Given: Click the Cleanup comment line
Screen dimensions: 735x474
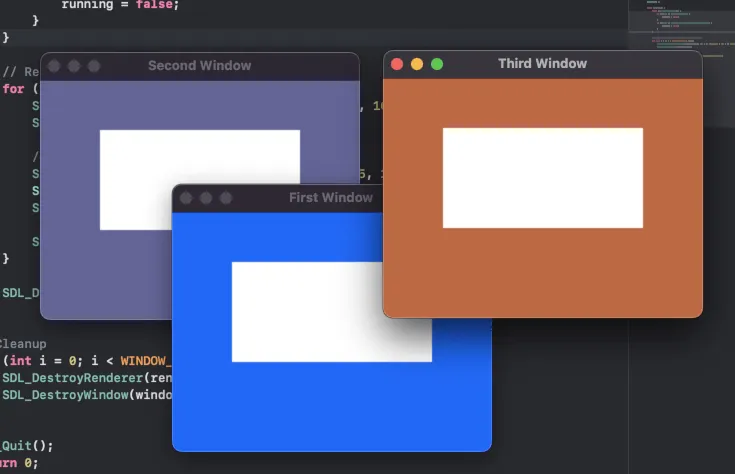Looking at the screenshot, I should coord(23,344).
